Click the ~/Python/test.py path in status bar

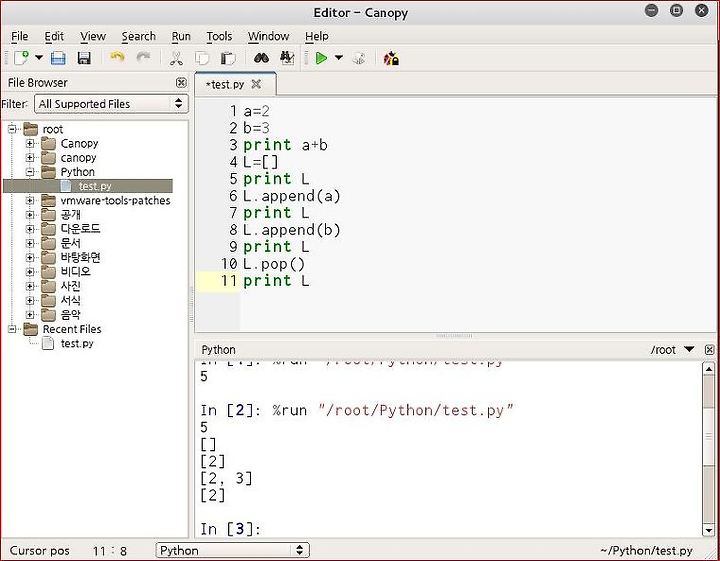pos(646,550)
